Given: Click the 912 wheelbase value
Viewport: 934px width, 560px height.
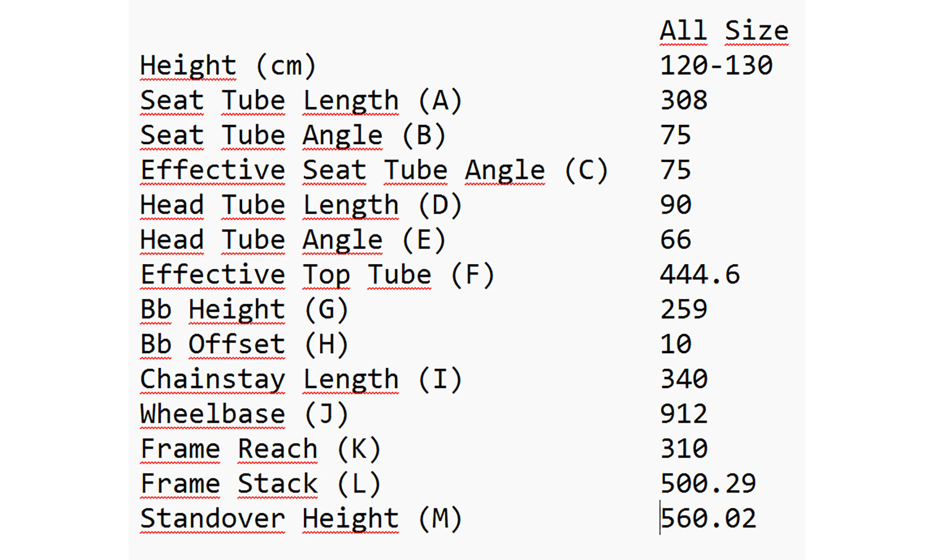Looking at the screenshot, I should [683, 414].
